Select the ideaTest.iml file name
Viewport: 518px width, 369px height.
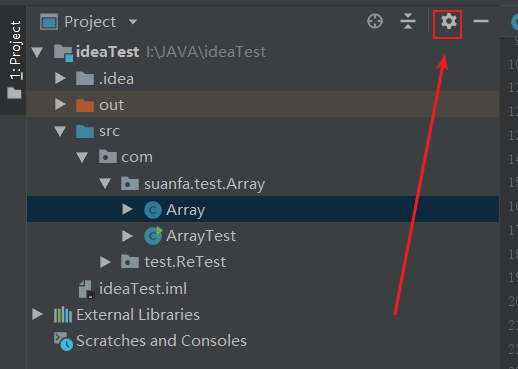tap(143, 289)
